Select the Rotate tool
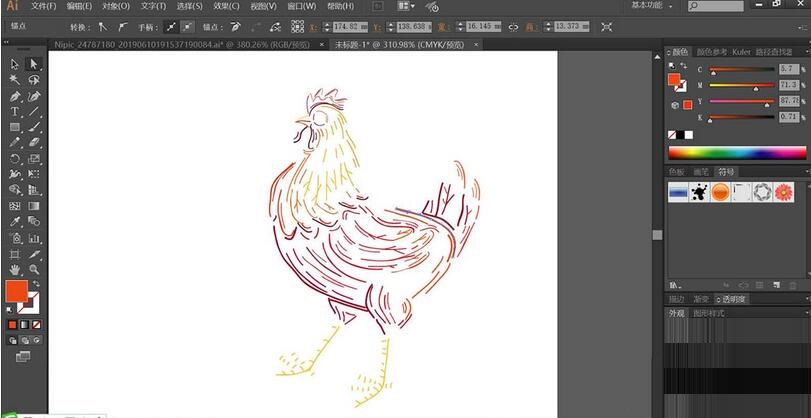811x418 pixels. [x=15, y=159]
